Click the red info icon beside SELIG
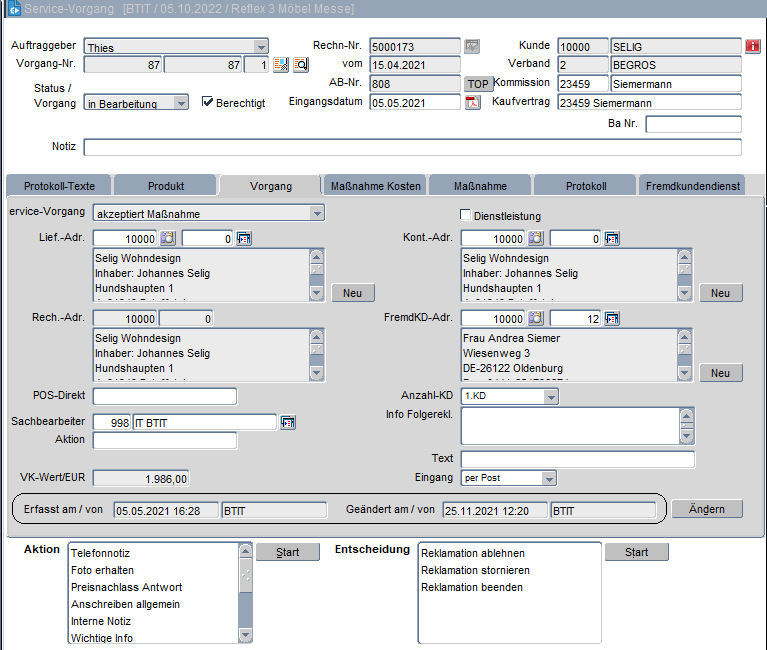Image resolution: width=767 pixels, height=650 pixels. (x=752, y=46)
